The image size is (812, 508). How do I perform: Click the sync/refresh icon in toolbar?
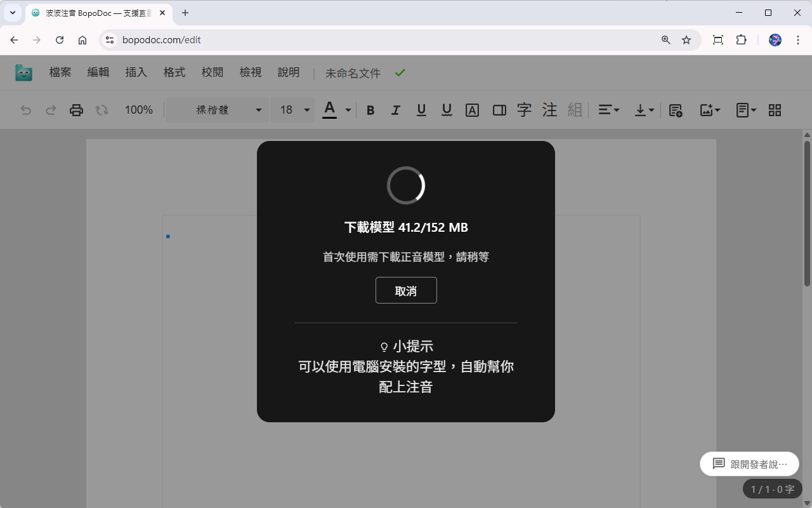click(101, 110)
